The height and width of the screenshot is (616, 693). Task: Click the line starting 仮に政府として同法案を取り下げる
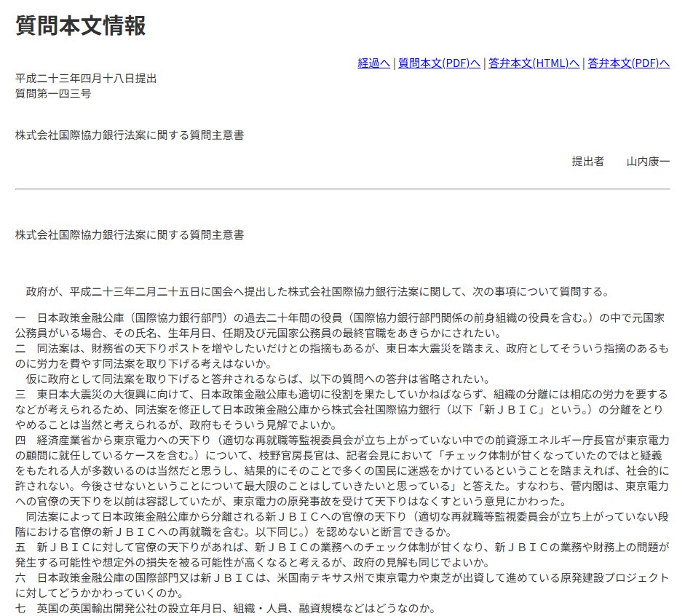[x=258, y=379]
